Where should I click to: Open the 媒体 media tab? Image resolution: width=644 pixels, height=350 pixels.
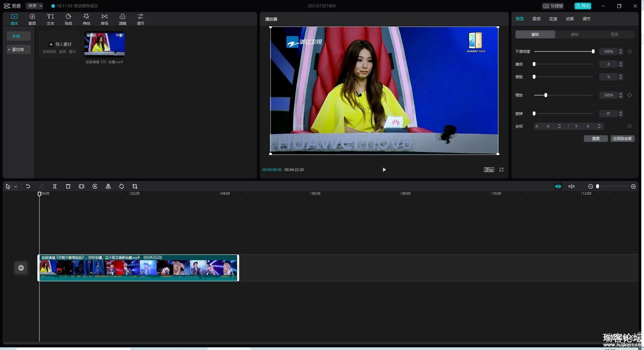click(14, 19)
